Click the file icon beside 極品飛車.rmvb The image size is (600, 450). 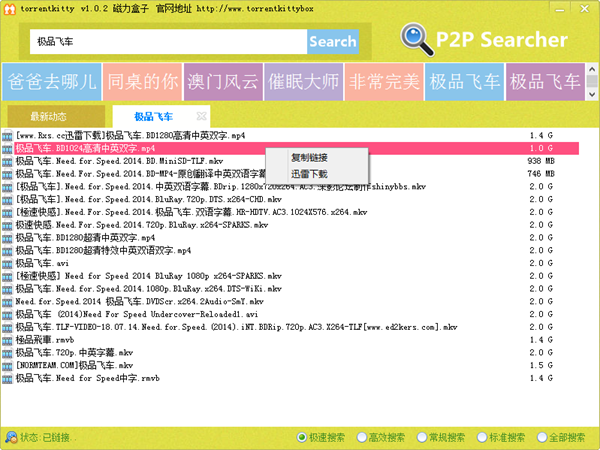click(7, 340)
